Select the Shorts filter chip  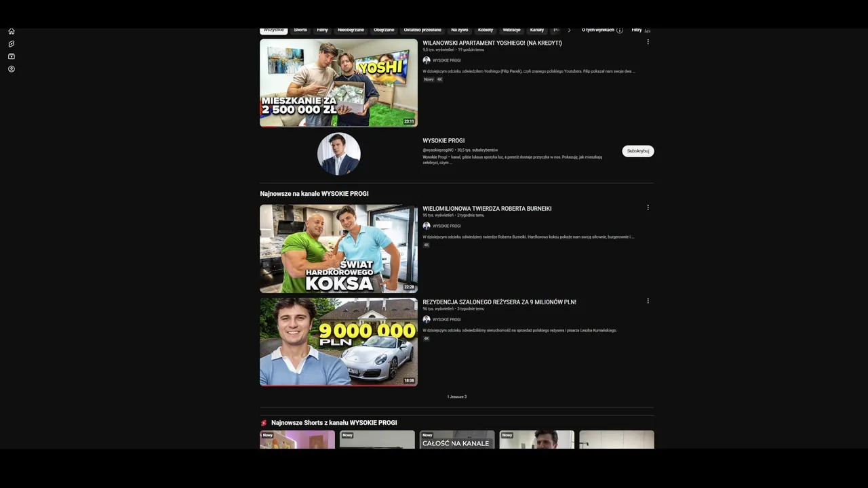[300, 30]
